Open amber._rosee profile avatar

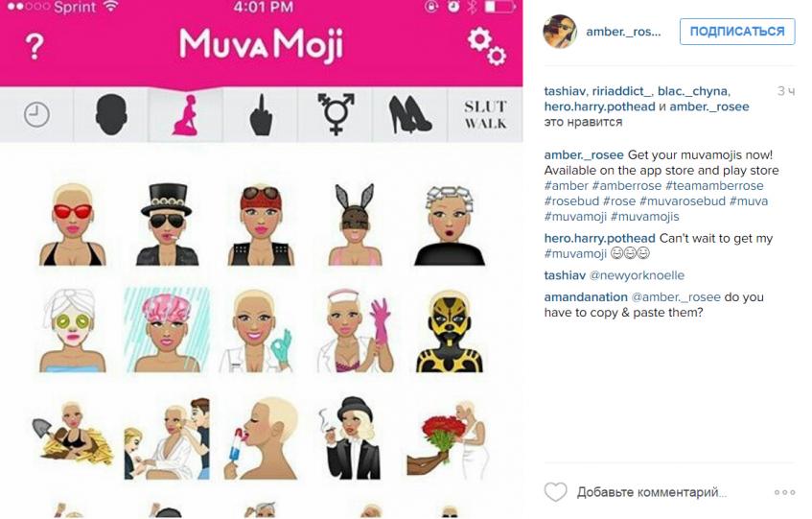(560, 32)
